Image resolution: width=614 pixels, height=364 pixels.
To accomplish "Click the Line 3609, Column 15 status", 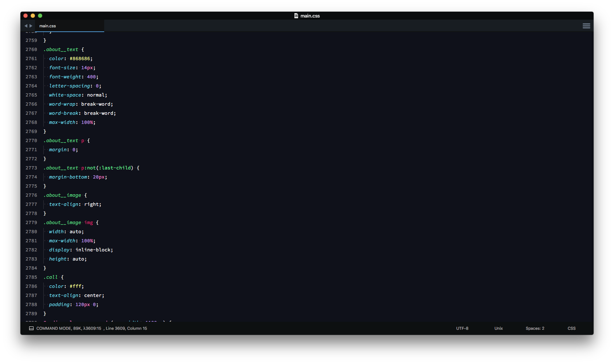I will [x=126, y=328].
